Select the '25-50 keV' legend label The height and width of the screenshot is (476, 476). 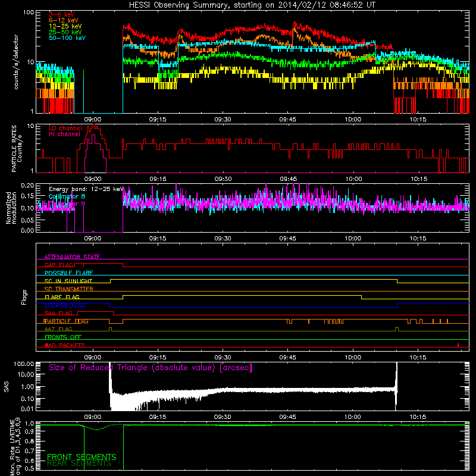[65, 32]
